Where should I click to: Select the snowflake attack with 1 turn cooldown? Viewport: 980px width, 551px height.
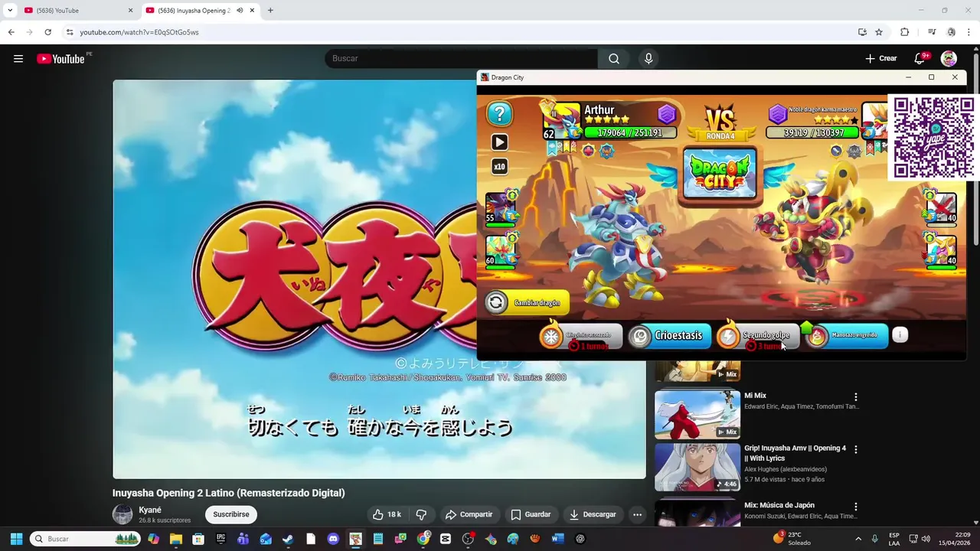(580, 335)
